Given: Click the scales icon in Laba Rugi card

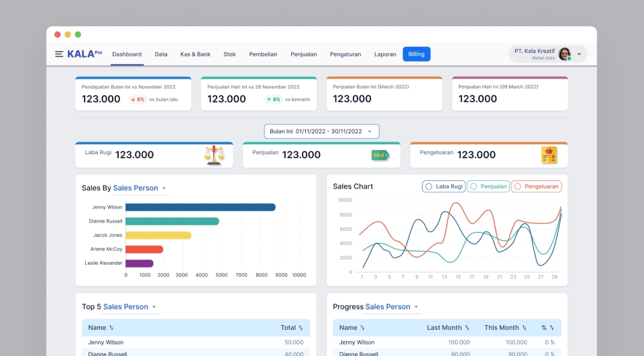Looking at the screenshot, I should 214,156.
